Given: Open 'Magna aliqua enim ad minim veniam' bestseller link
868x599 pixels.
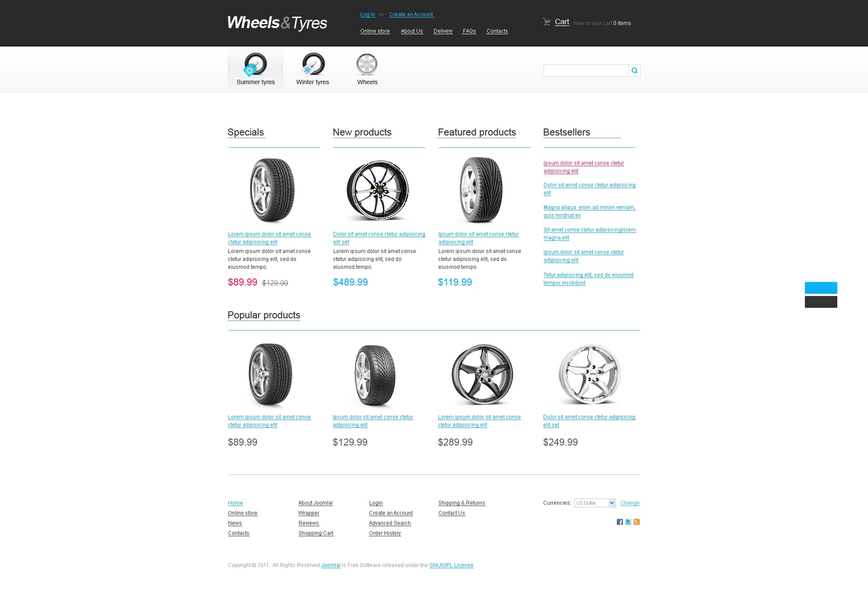Looking at the screenshot, I should pyautogui.click(x=589, y=211).
